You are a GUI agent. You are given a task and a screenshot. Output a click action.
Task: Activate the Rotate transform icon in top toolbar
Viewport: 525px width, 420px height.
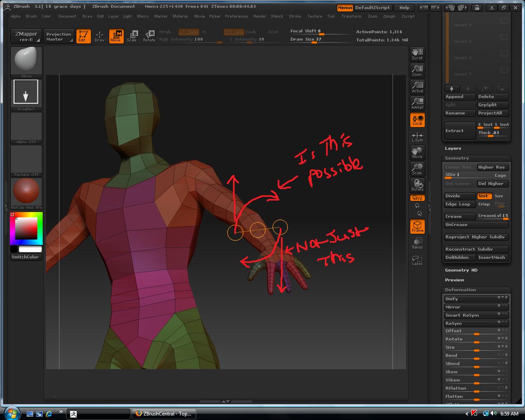[x=149, y=36]
